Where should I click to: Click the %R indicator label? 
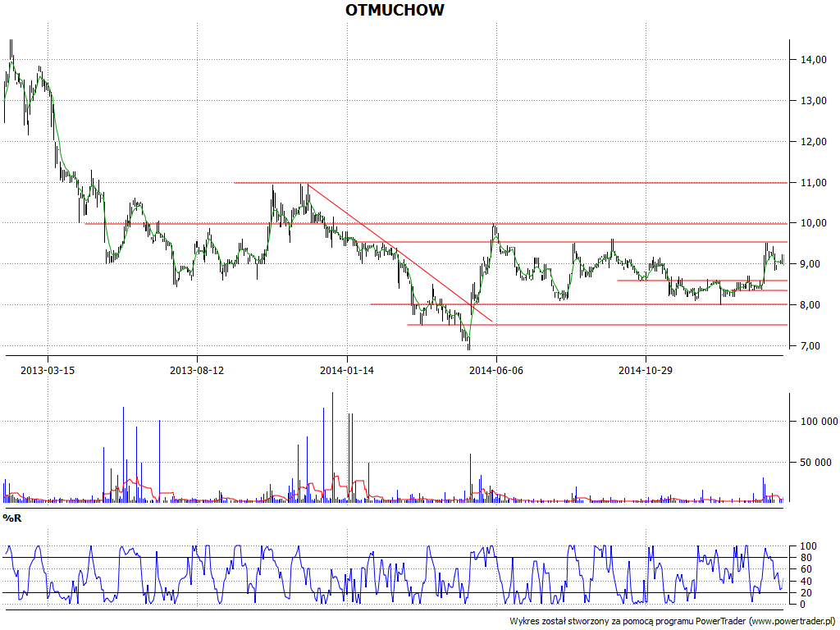12,518
